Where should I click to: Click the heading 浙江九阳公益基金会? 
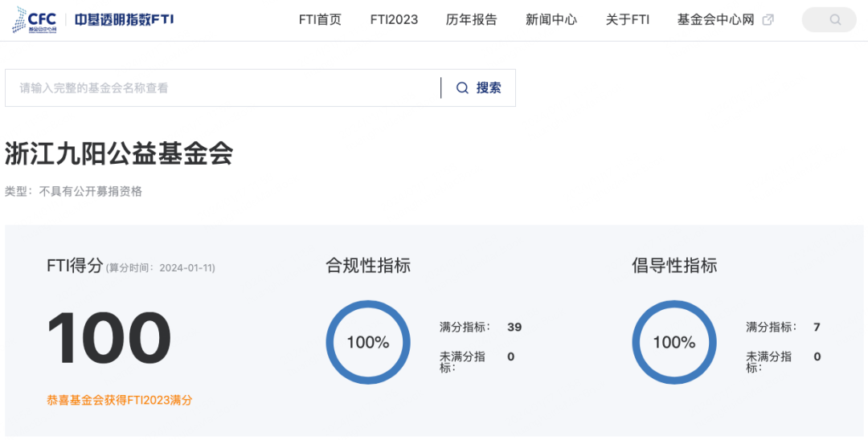pyautogui.click(x=119, y=153)
